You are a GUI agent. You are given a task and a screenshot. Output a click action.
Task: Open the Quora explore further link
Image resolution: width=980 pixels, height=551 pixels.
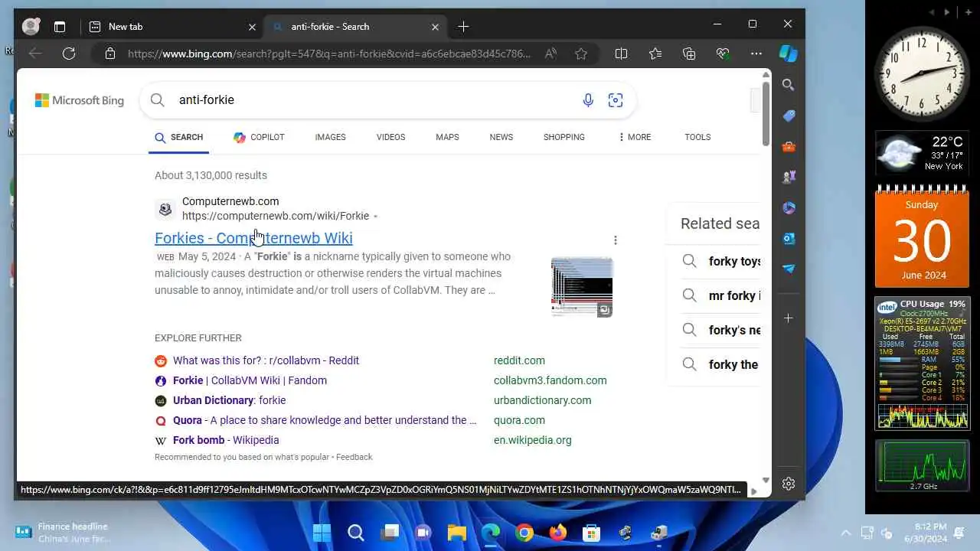tap(325, 420)
